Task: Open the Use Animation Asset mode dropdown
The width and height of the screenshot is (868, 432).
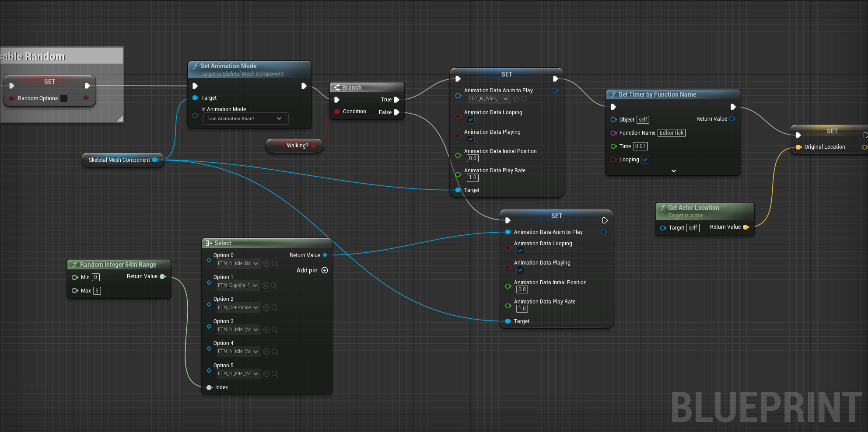Action: [245, 118]
